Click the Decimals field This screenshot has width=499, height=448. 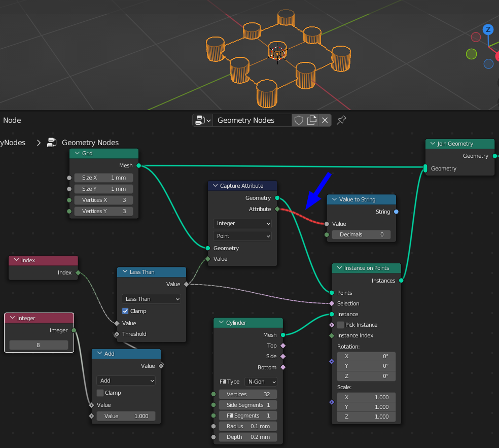(362, 235)
